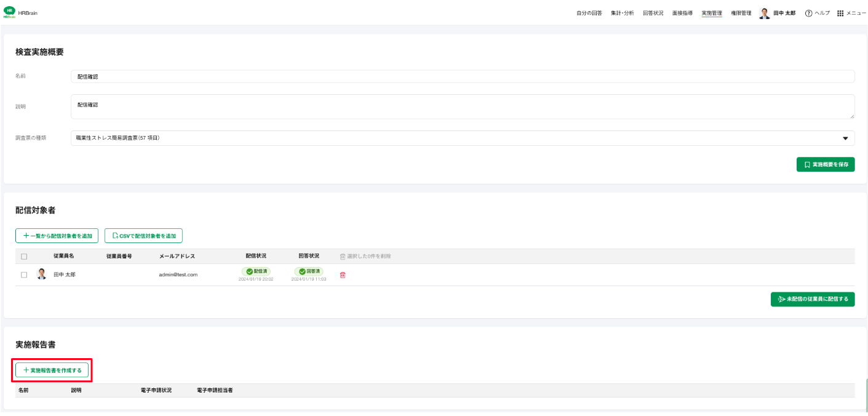
Task: Open the help question mark icon
Action: 808,13
